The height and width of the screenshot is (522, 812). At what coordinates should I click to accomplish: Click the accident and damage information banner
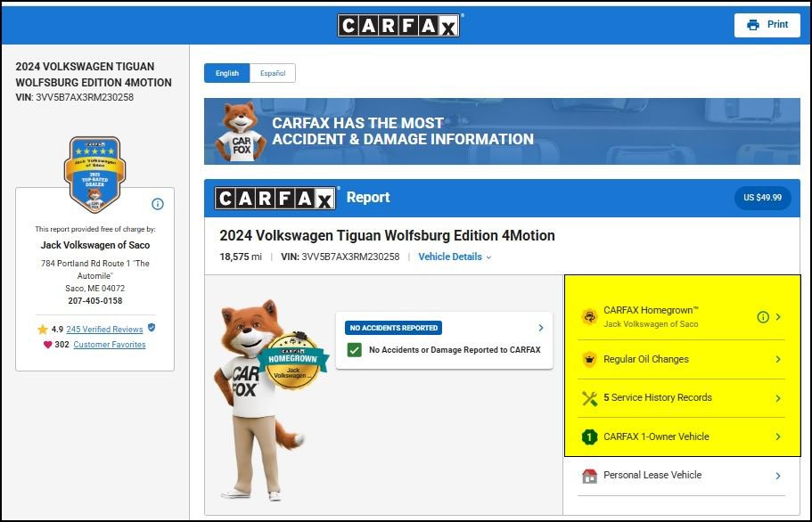pyautogui.click(x=502, y=132)
